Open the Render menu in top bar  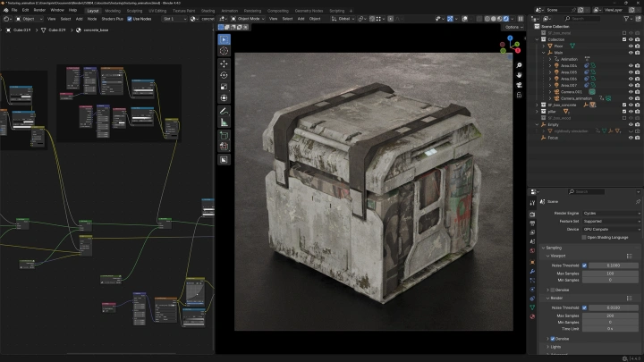(40, 10)
